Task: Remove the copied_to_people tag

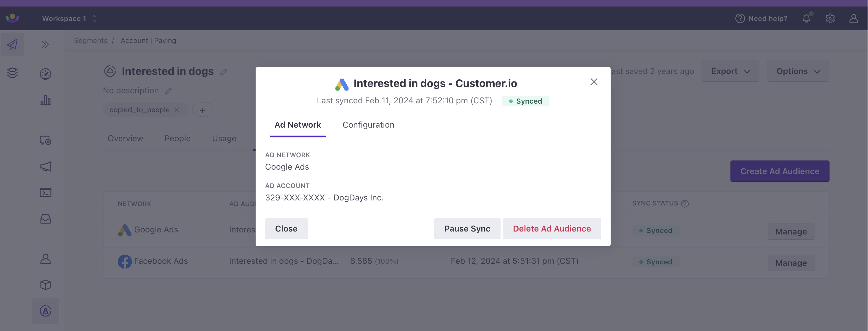Action: pyautogui.click(x=177, y=110)
